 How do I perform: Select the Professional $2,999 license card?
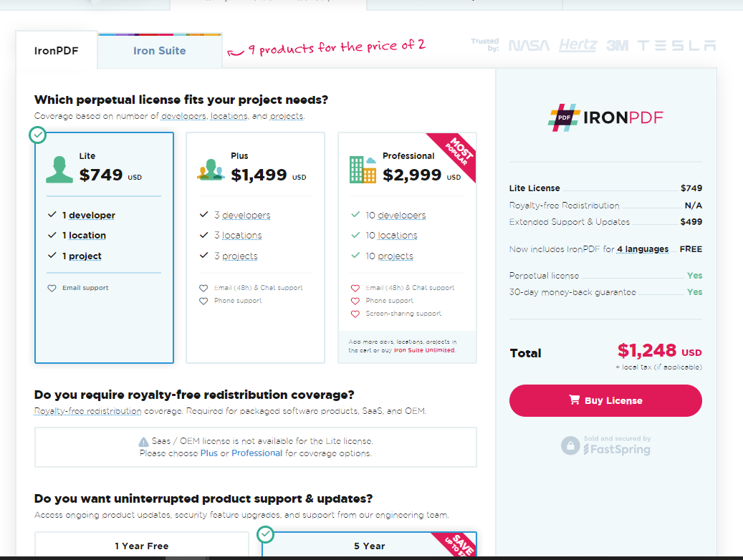click(x=407, y=247)
